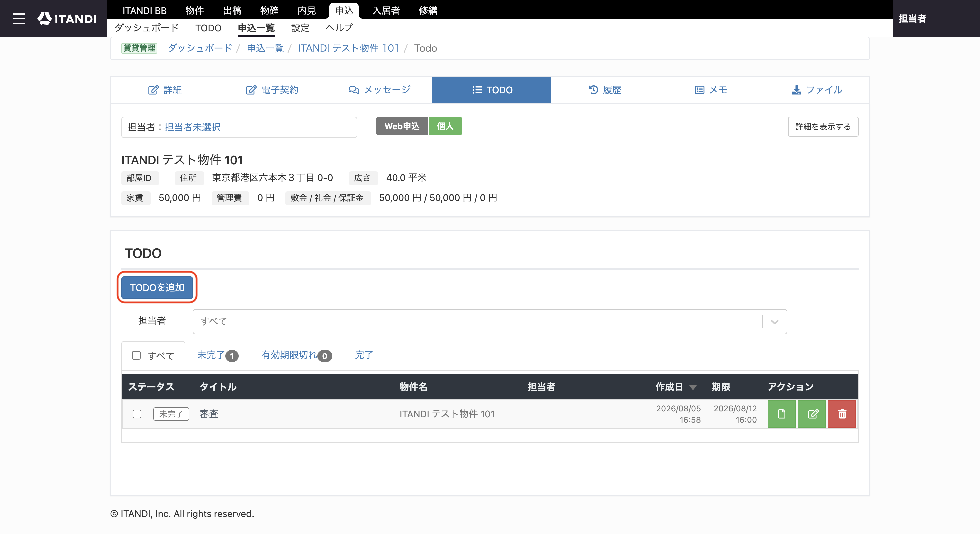The width and height of the screenshot is (980, 534).
Task: Open ヘルプ in sub navigation
Action: coord(339,28)
